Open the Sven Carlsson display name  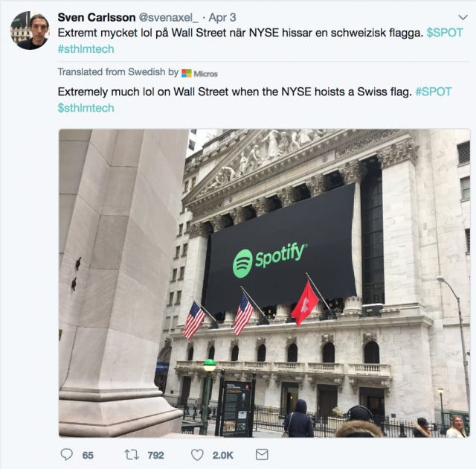[x=97, y=17]
